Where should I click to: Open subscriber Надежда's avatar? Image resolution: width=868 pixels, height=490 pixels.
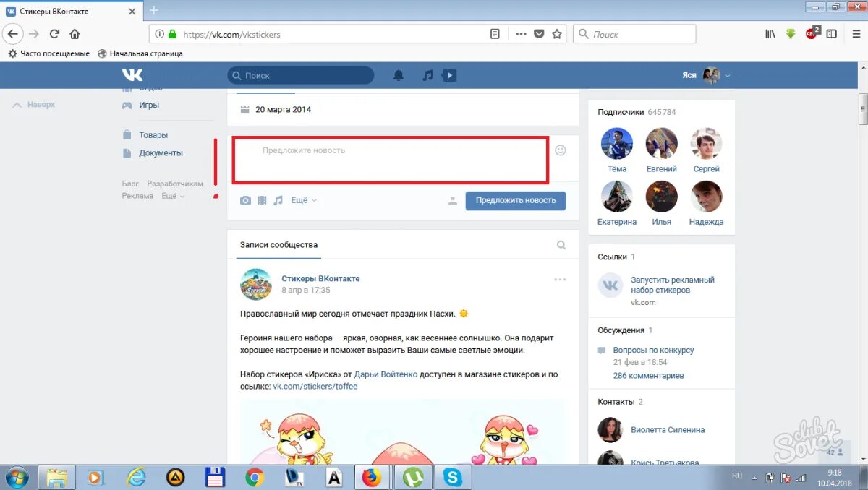(x=707, y=197)
